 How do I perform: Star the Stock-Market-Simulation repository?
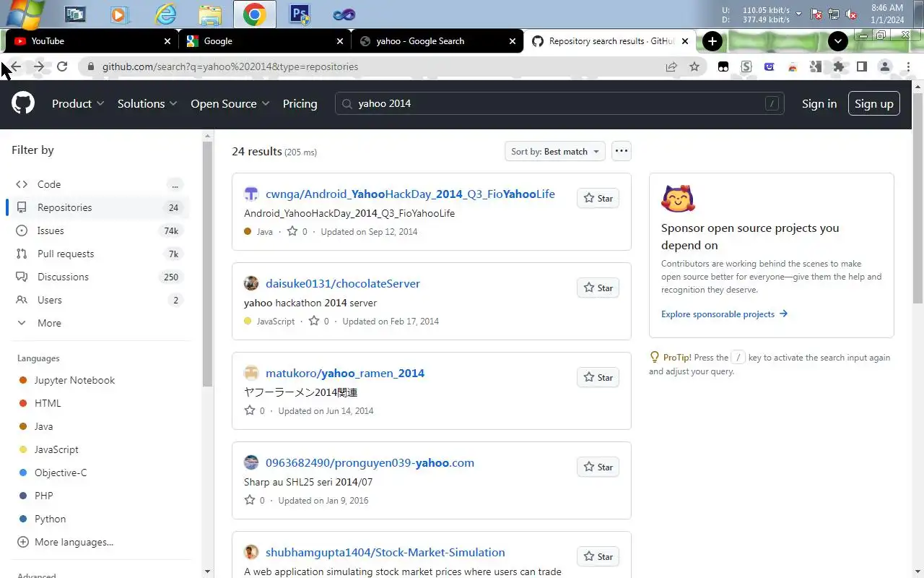click(598, 556)
